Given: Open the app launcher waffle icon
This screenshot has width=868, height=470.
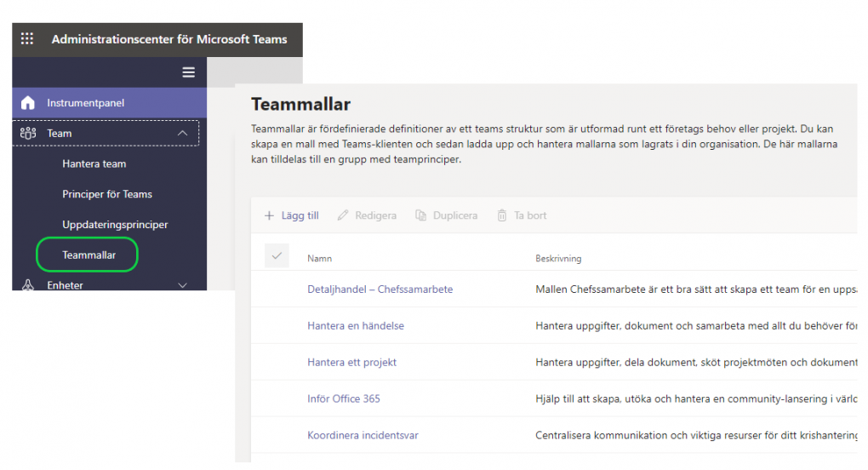Looking at the screenshot, I should coord(27,39).
